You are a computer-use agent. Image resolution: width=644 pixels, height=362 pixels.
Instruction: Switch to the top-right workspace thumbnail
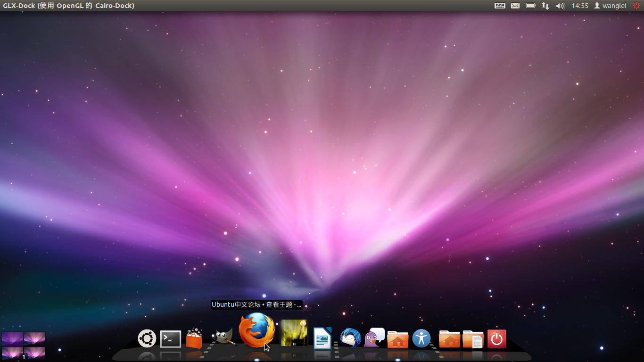[x=35, y=339]
